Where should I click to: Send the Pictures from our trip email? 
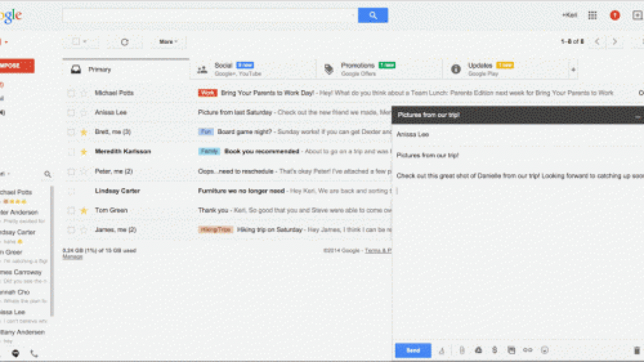click(x=413, y=350)
